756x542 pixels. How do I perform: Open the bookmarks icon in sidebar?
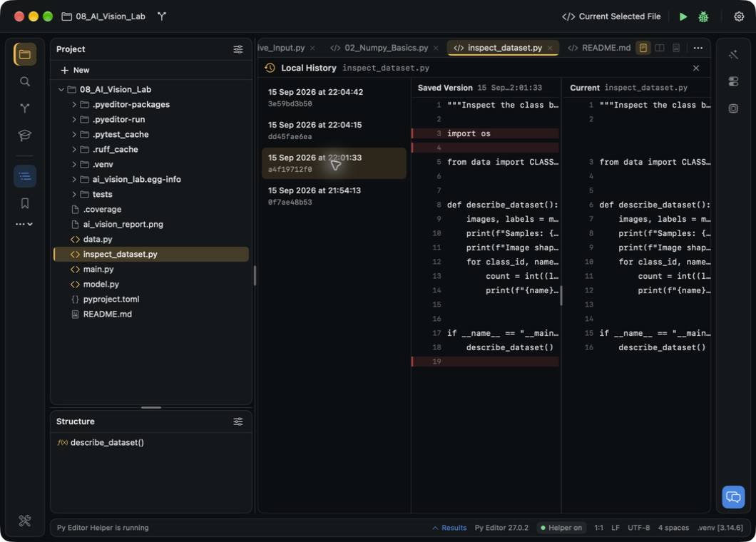[x=24, y=203]
